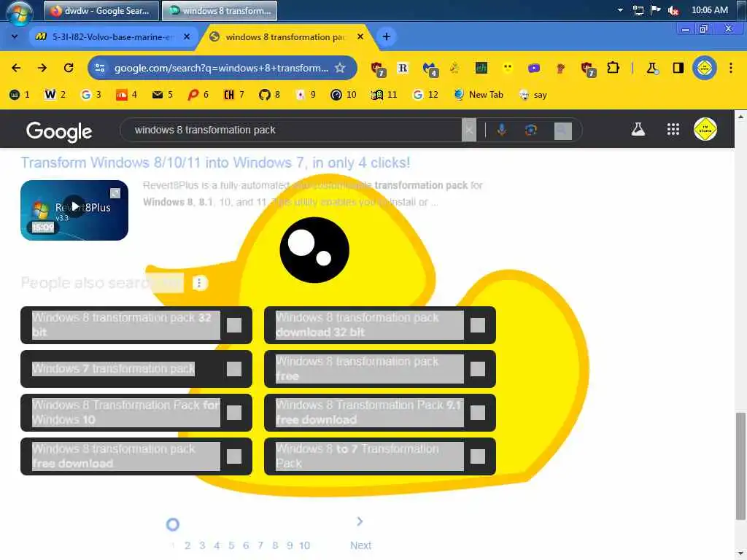Screen dimensions: 747x560
Task: Open the New Tab bookmark
Action: (x=479, y=95)
